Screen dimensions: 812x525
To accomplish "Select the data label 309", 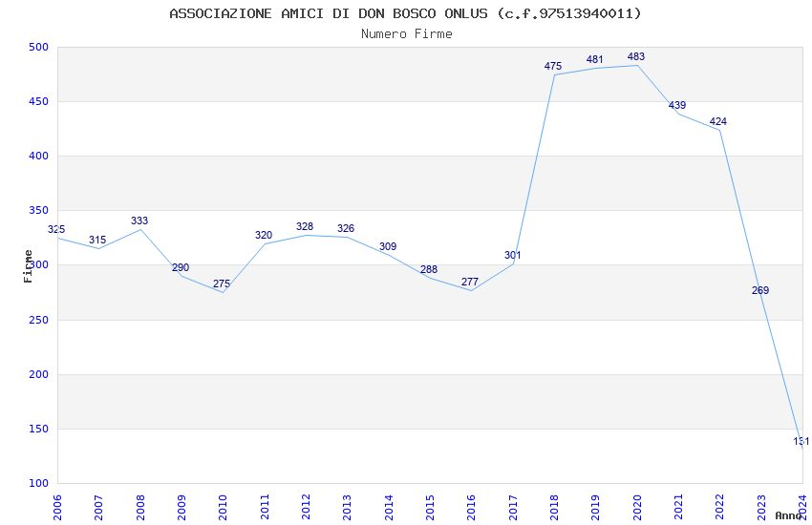I will [388, 246].
